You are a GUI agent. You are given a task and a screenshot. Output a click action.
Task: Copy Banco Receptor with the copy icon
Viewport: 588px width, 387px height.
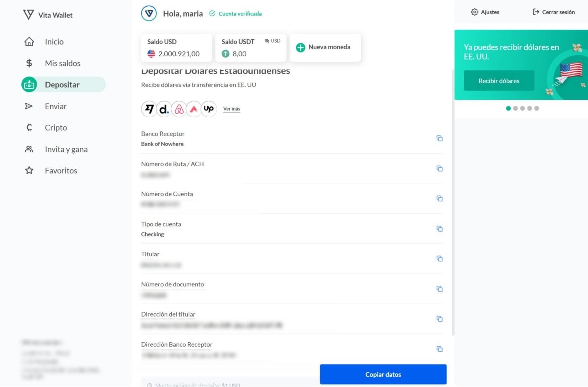pyautogui.click(x=440, y=138)
